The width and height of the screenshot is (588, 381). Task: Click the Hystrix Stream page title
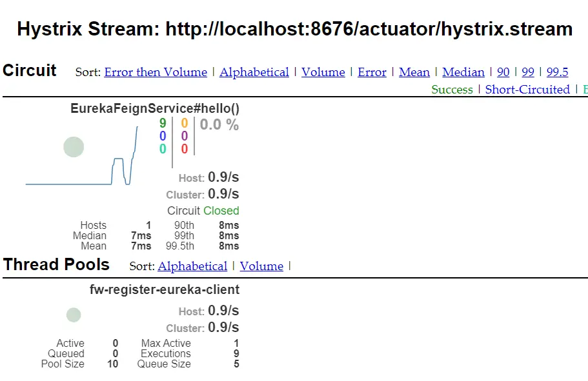click(294, 29)
